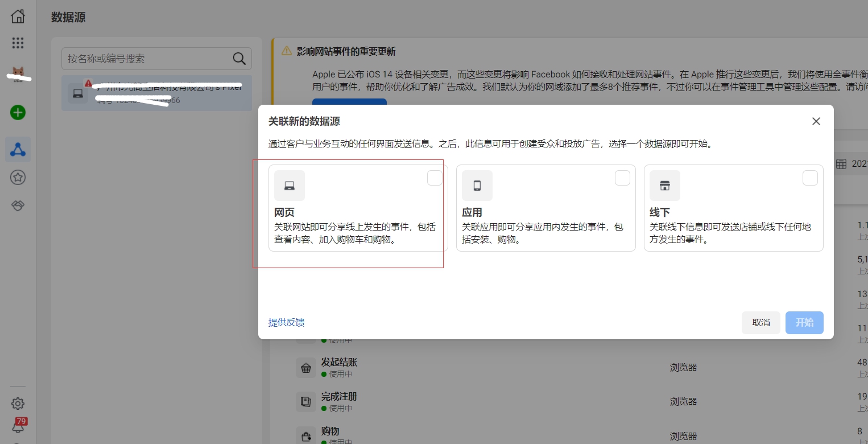The width and height of the screenshot is (868, 444).
Task: Enable the checkbox on the 应用 card
Action: [x=622, y=178]
